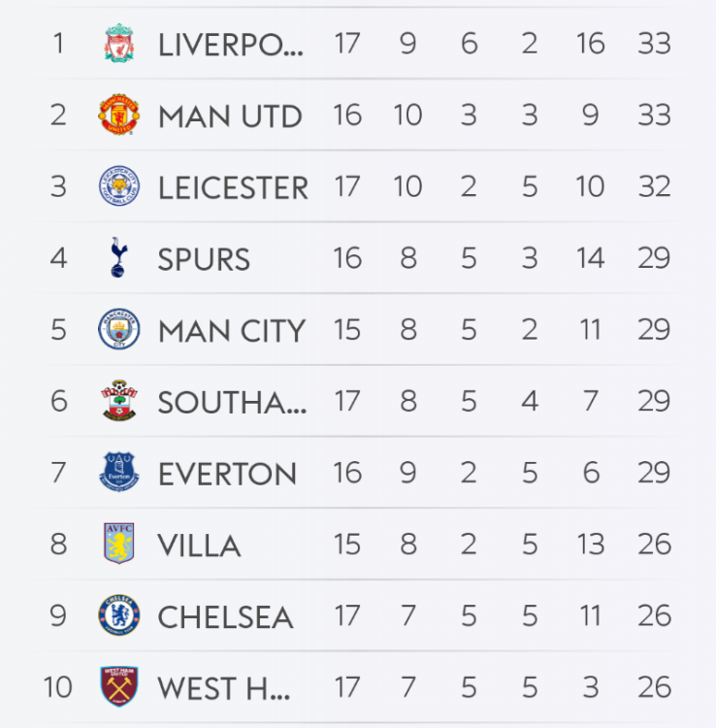Select the EVERTON team name
The width and height of the screenshot is (716, 728).
click(227, 474)
